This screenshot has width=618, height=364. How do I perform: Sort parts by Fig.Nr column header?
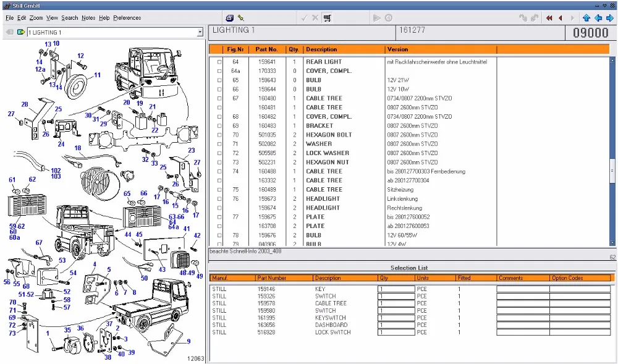click(235, 49)
